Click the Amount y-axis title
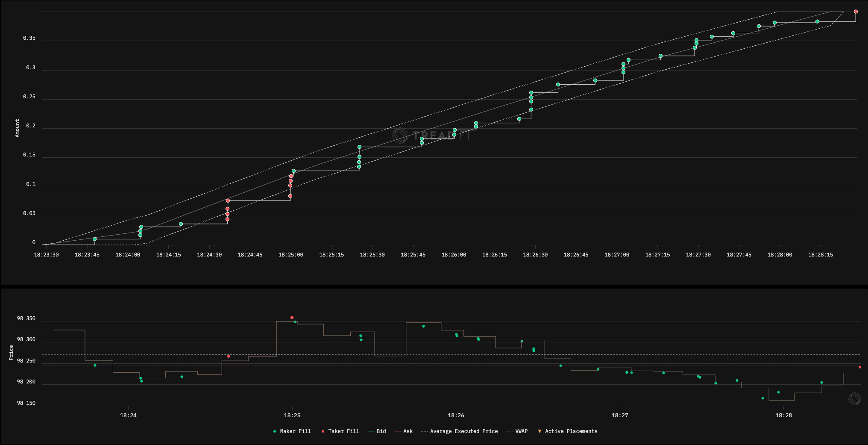The width and height of the screenshot is (868, 445). [x=18, y=128]
